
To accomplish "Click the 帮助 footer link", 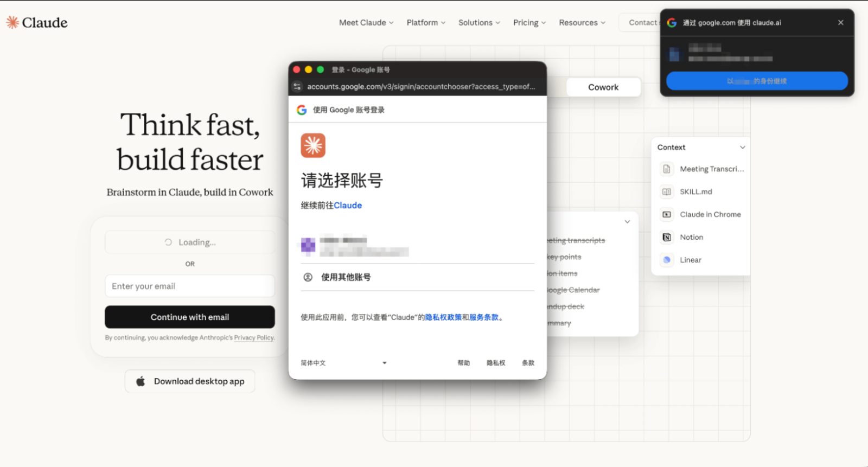I will click(x=464, y=363).
